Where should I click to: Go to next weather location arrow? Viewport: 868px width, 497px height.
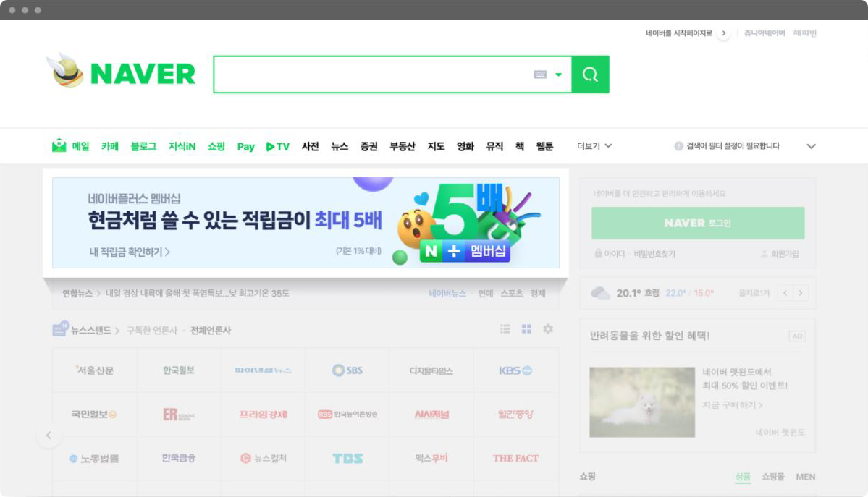point(801,293)
